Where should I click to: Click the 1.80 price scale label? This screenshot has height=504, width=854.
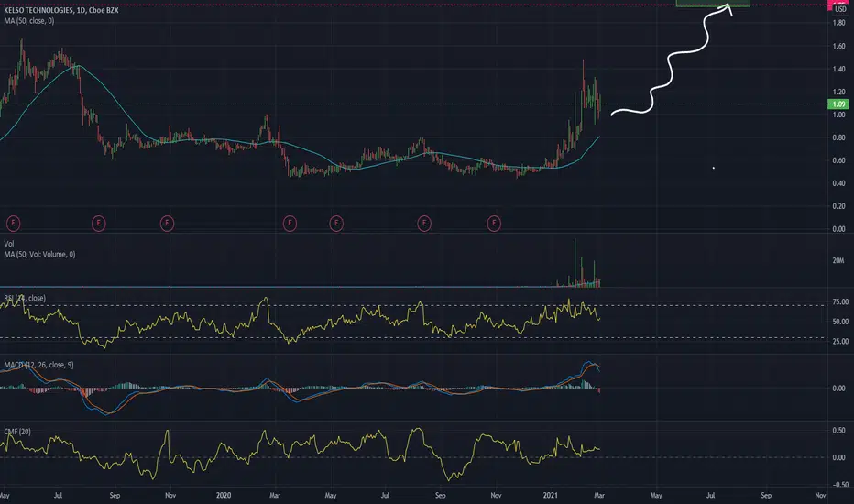[x=838, y=23]
